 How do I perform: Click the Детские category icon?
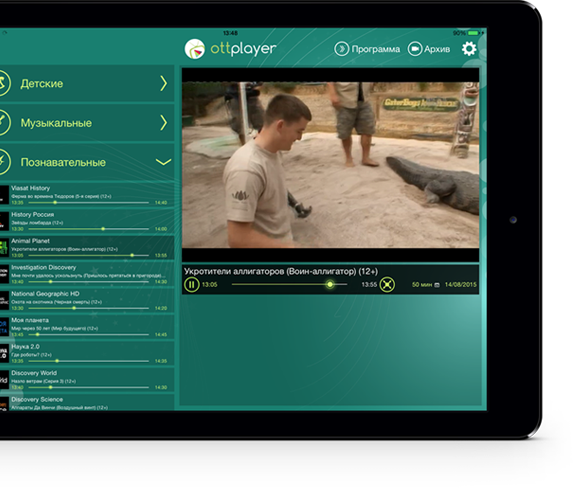(x=3, y=83)
